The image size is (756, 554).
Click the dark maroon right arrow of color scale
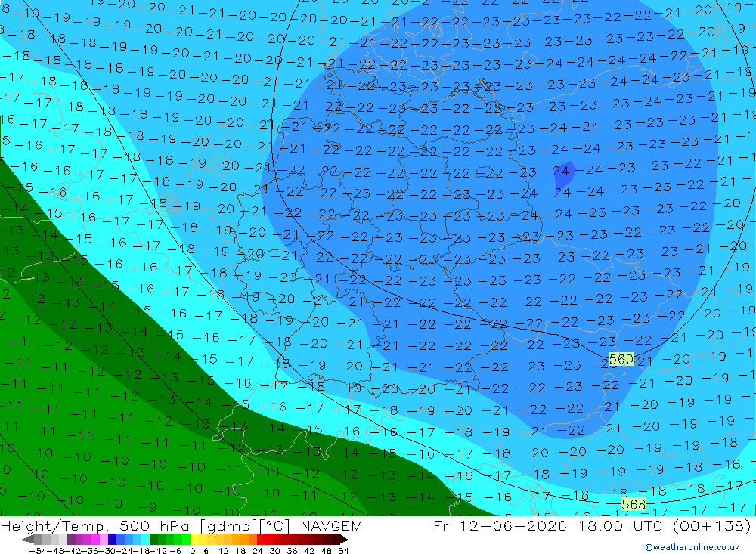(343, 539)
